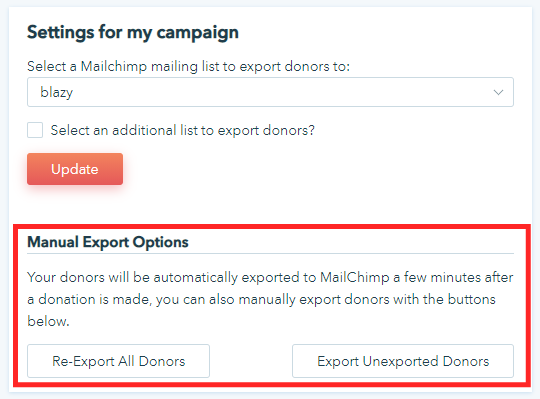Image resolution: width=540 pixels, height=399 pixels.
Task: Open the Mailchimp mailing list dropdown
Action: (270, 92)
